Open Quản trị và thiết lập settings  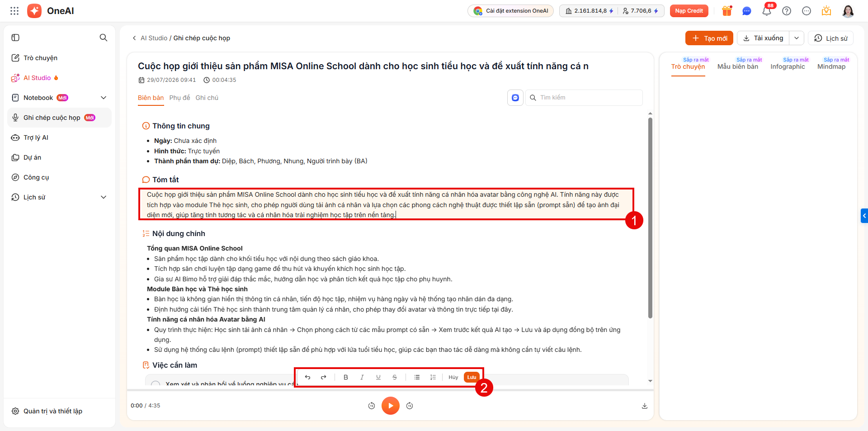60,411
